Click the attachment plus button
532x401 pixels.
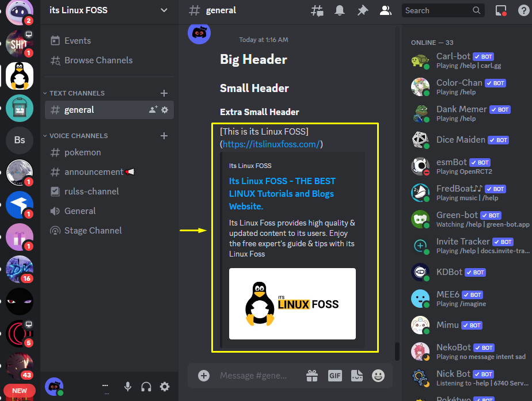click(204, 376)
